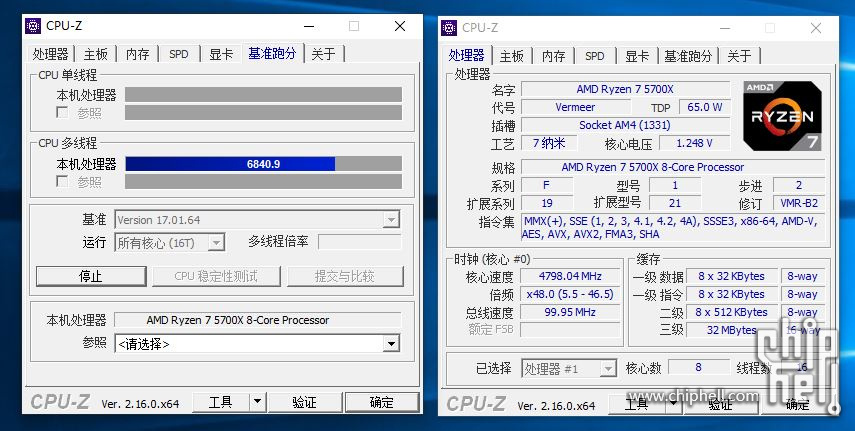
Task: Switch to 处理器 tab in left window
Action: pos(50,54)
